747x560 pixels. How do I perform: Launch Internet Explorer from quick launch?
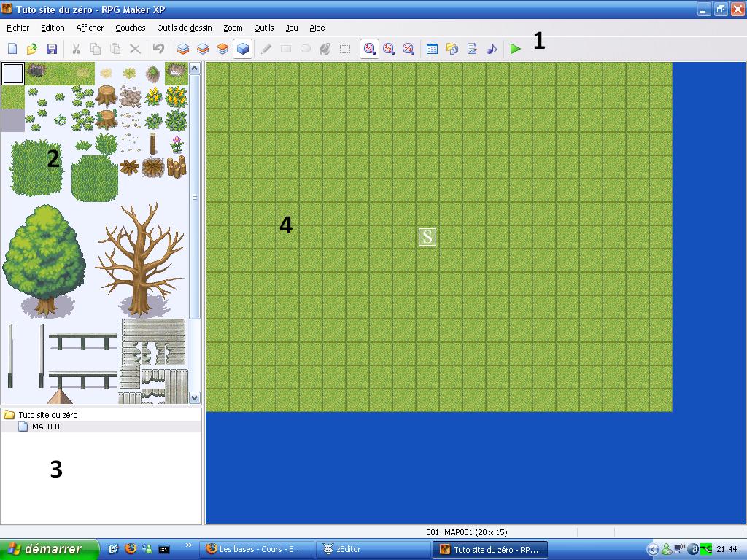coord(113,548)
